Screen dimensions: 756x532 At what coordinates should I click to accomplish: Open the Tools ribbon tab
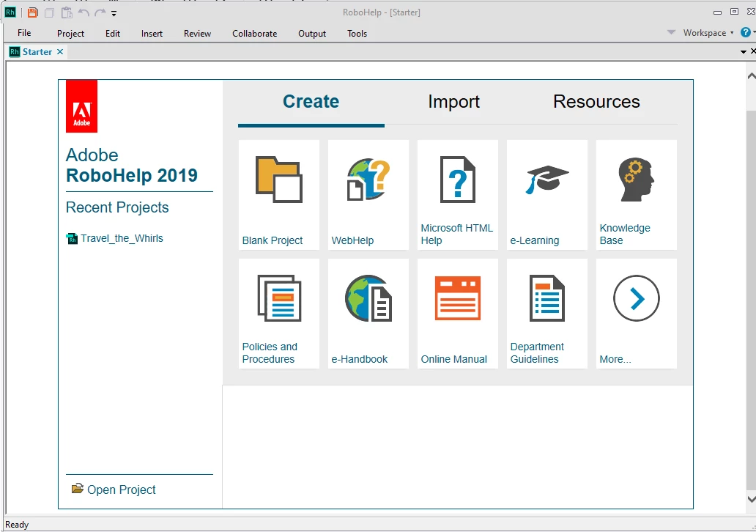coord(357,33)
